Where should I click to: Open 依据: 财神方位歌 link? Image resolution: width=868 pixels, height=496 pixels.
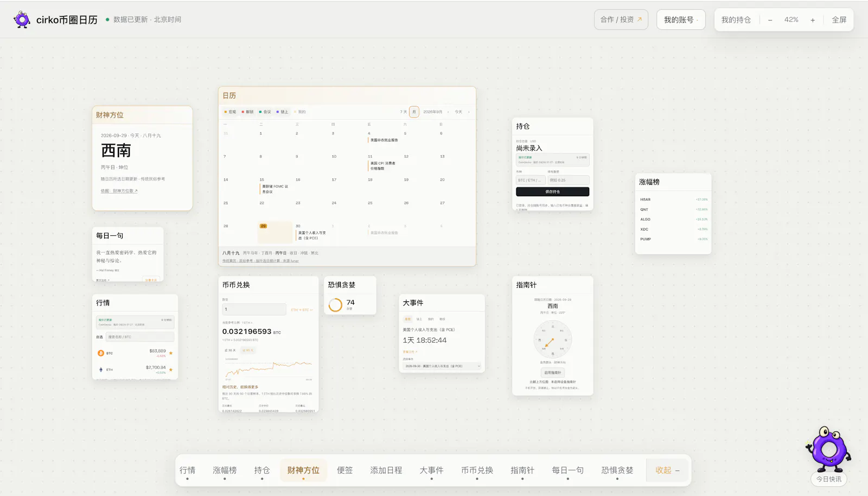tap(119, 191)
